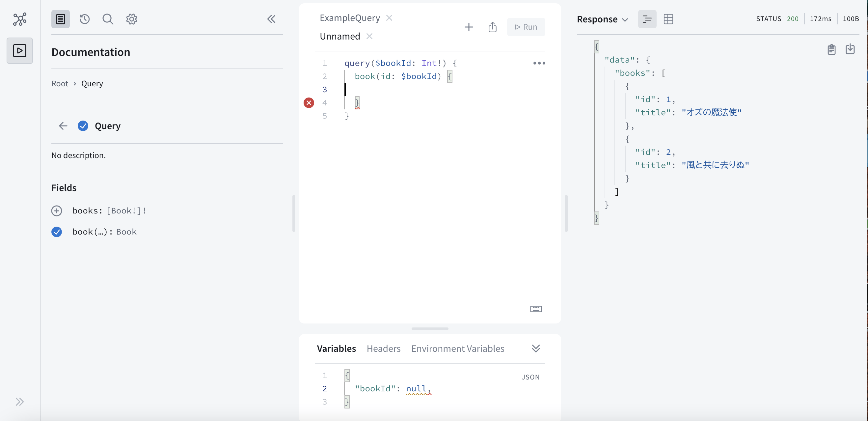Screen dimensions: 868x421
Task: Open the schema search magnifier icon
Action: (x=108, y=19)
